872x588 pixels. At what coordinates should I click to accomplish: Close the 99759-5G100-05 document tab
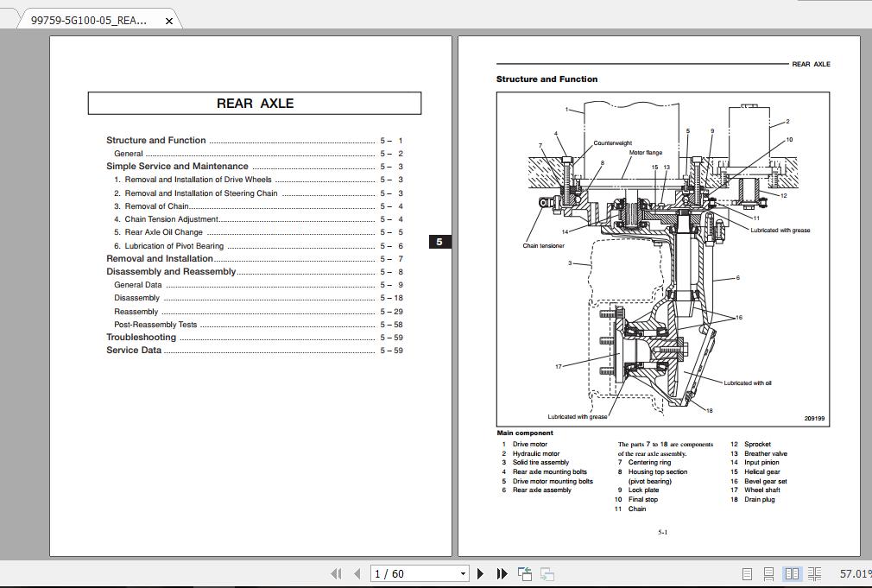169,19
